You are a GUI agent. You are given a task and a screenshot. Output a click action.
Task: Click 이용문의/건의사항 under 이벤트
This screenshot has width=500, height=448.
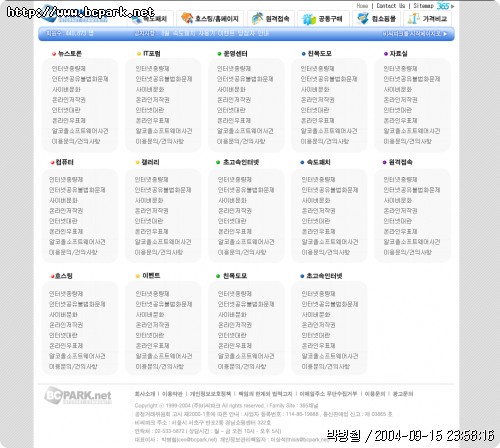click(x=159, y=367)
